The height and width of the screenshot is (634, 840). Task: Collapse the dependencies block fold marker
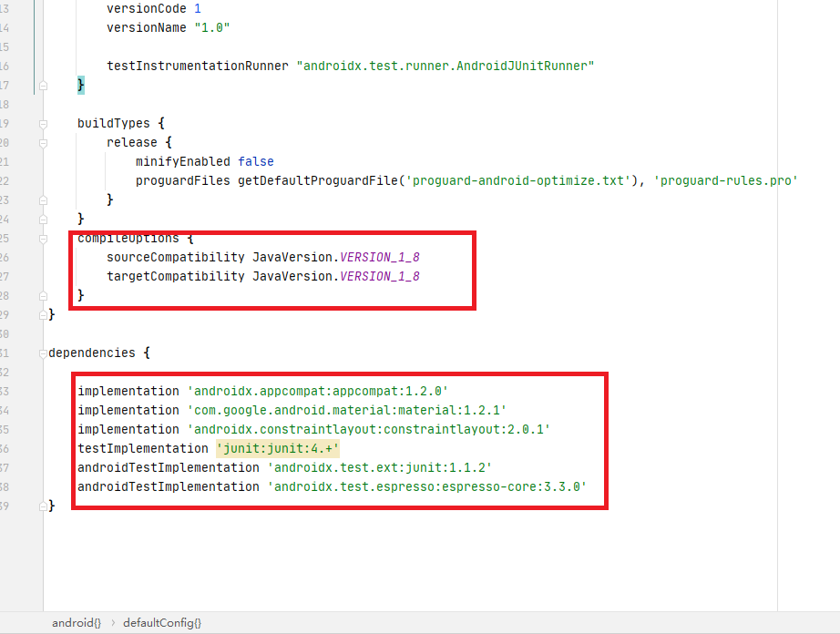[x=44, y=353]
